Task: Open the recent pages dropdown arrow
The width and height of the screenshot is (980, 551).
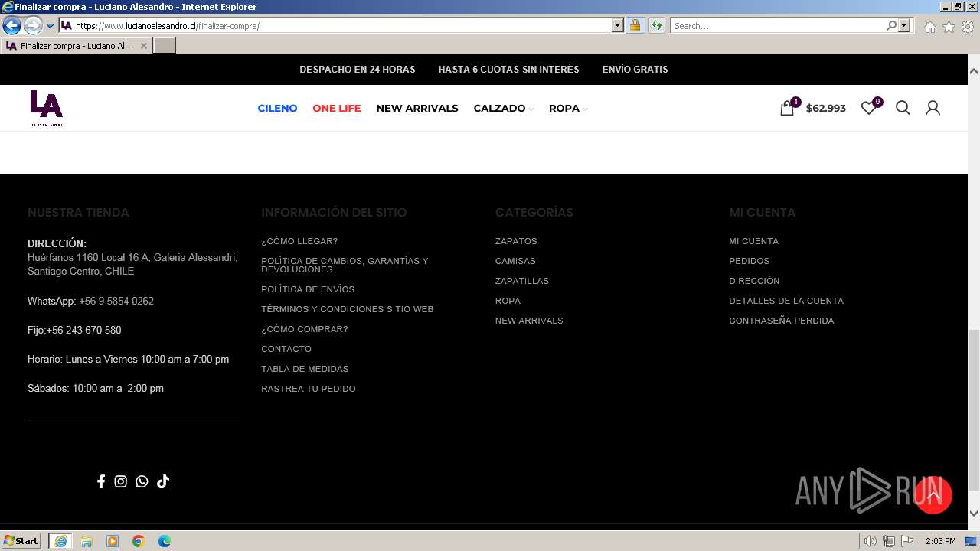Action: pos(50,25)
